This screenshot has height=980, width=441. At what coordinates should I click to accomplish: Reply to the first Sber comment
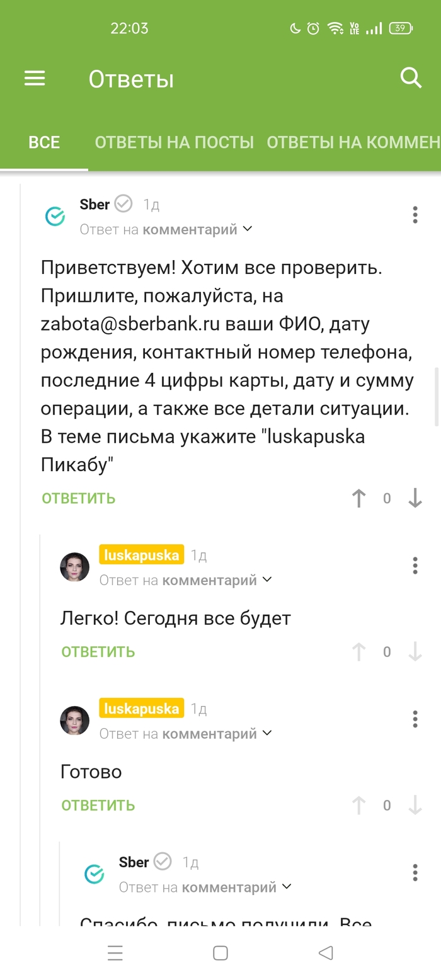tap(79, 498)
